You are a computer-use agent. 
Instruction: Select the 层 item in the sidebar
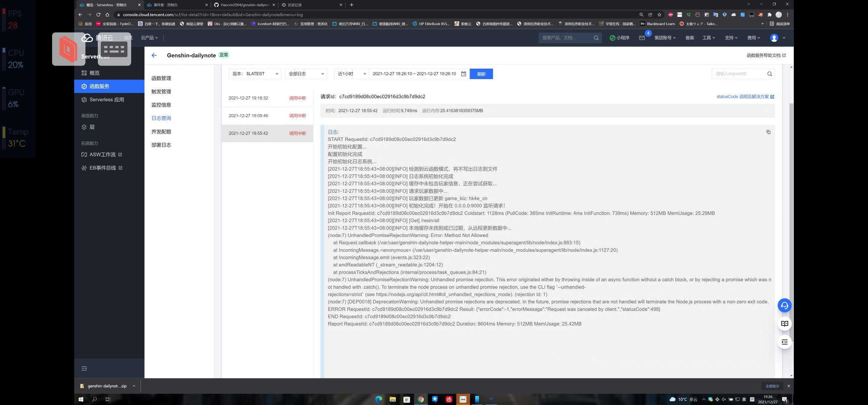(91, 127)
